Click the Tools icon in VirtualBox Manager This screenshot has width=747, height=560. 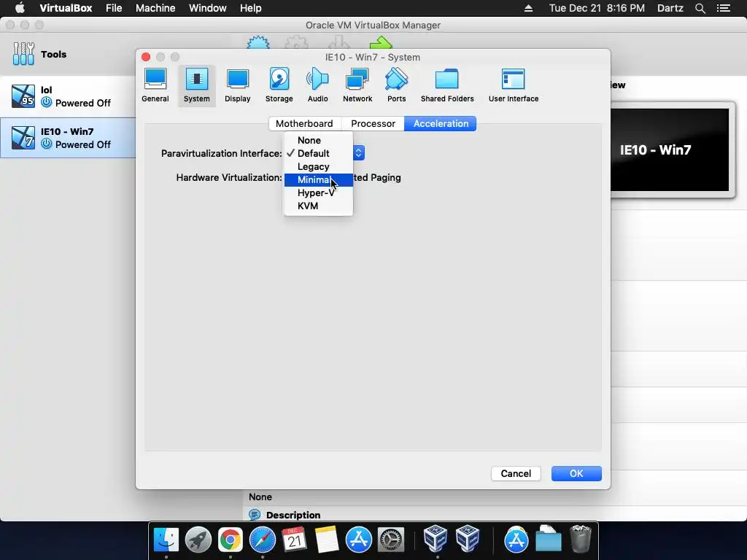click(x=23, y=54)
